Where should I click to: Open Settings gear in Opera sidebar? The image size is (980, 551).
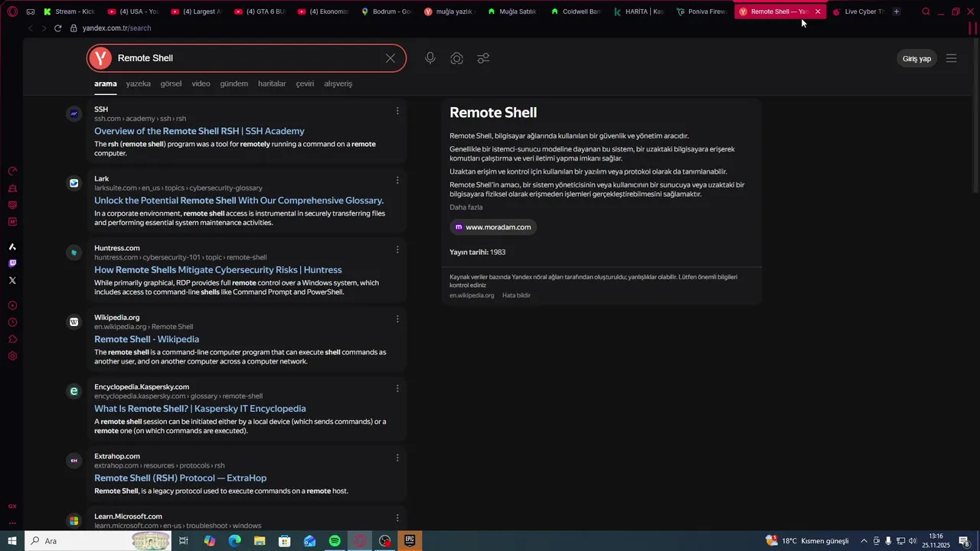click(x=12, y=356)
